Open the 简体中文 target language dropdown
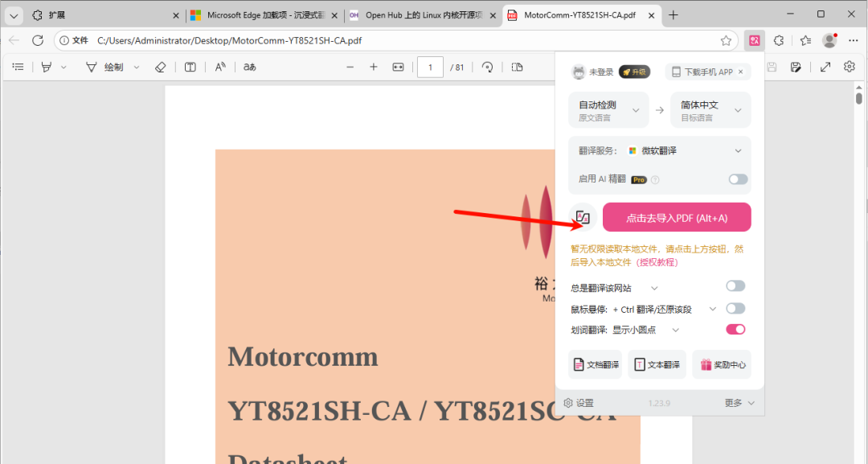Screen dimensions: 868x464 click(710, 109)
